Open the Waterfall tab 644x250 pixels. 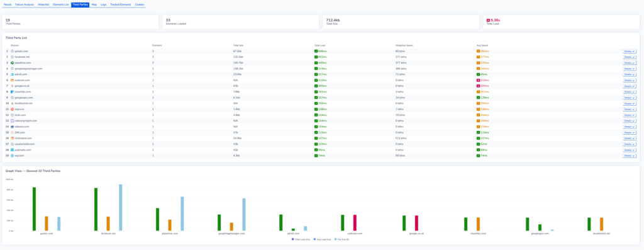tap(43, 4)
